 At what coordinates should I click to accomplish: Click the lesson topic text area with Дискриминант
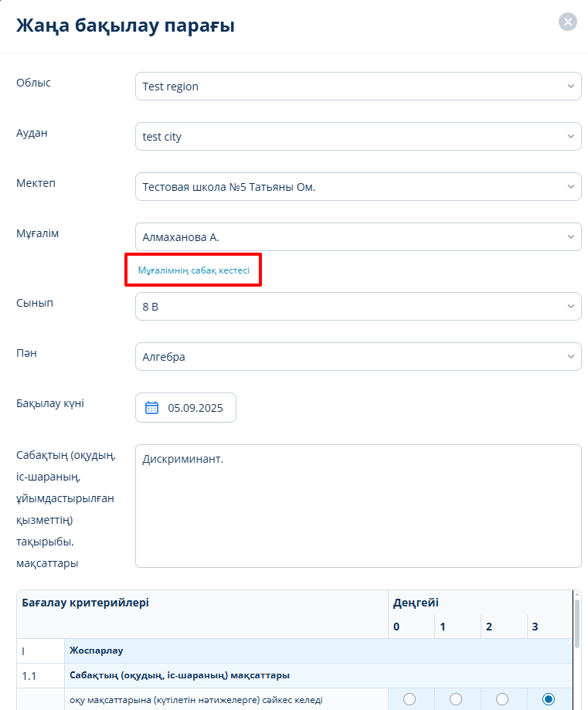click(358, 506)
